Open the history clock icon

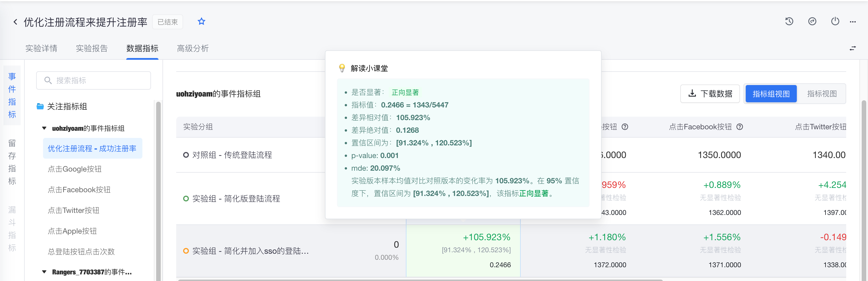tap(789, 22)
